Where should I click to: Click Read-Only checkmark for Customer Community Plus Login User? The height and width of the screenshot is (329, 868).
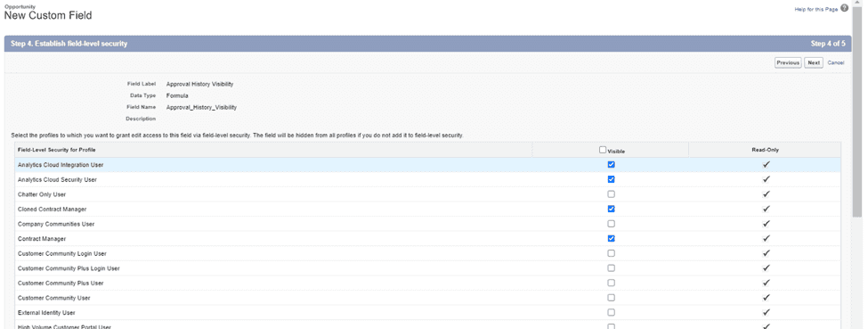(767, 268)
